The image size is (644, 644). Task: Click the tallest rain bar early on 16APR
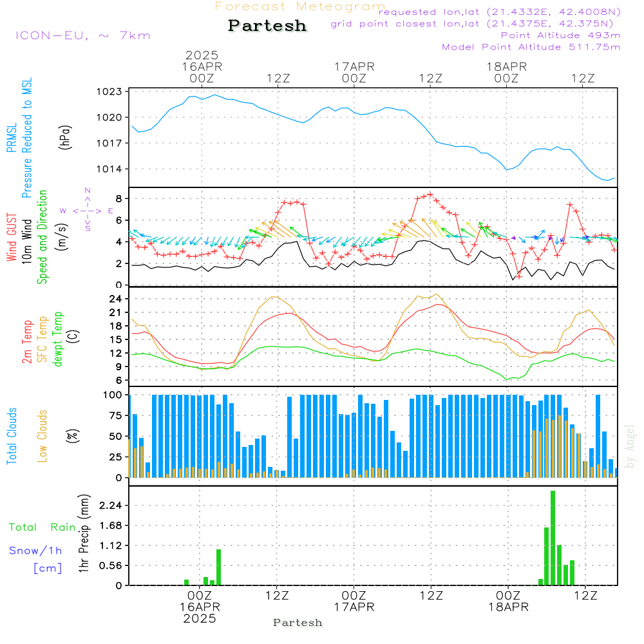(x=218, y=567)
